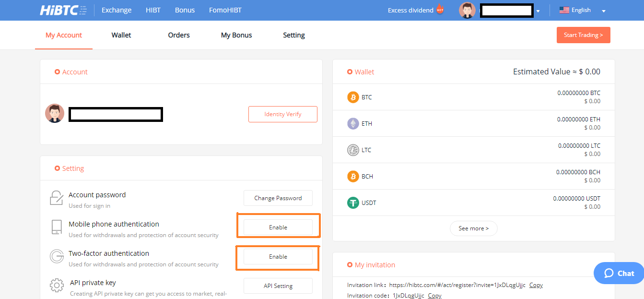Click the 0.00000000 BTC balance

coord(579,93)
